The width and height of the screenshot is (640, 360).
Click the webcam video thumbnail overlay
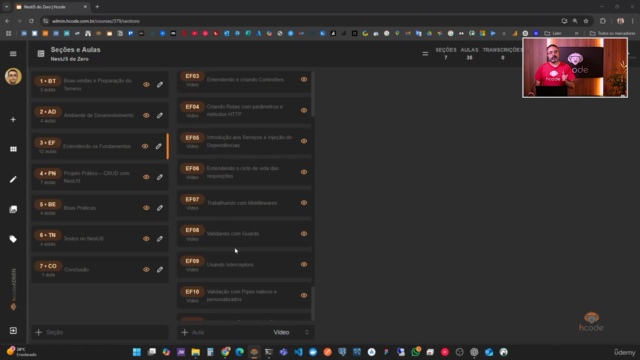coord(575,68)
